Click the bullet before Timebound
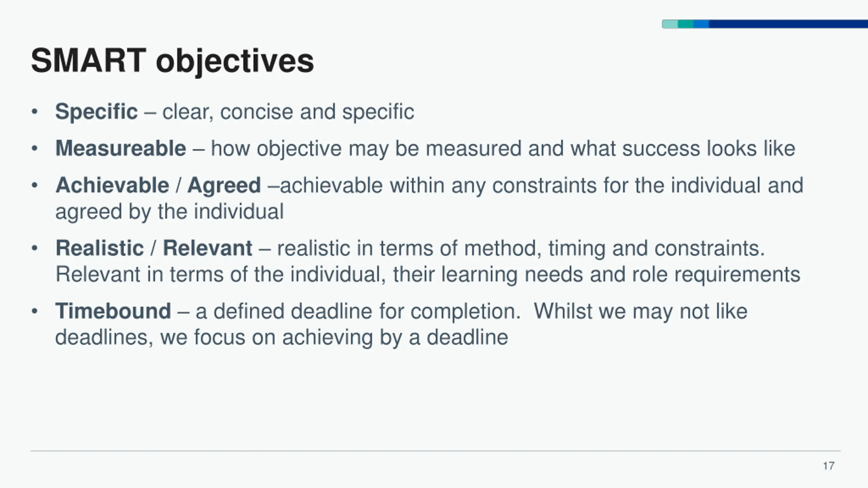The height and width of the screenshot is (488, 868). click(x=34, y=311)
